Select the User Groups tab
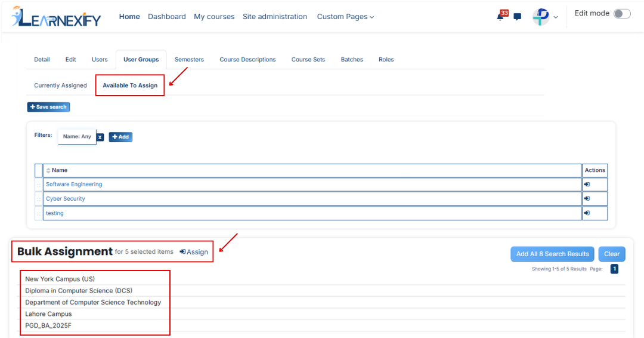Viewport: 644px width, 338px height. (141, 59)
